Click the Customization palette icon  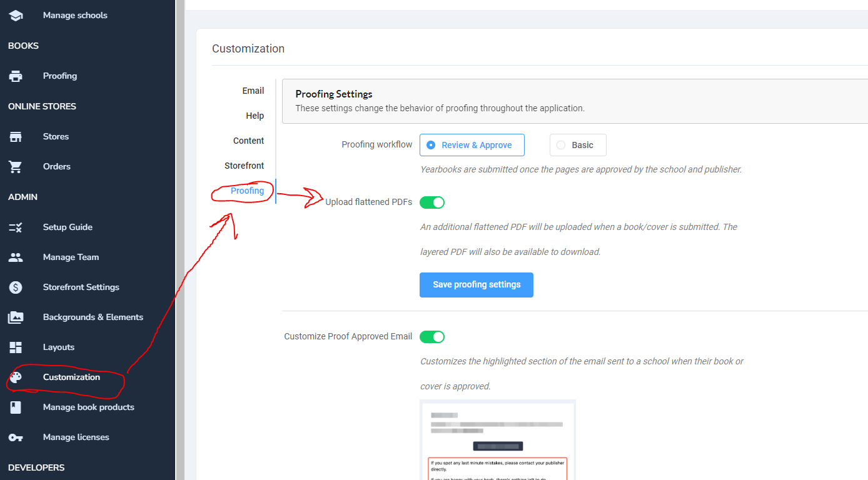(16, 377)
